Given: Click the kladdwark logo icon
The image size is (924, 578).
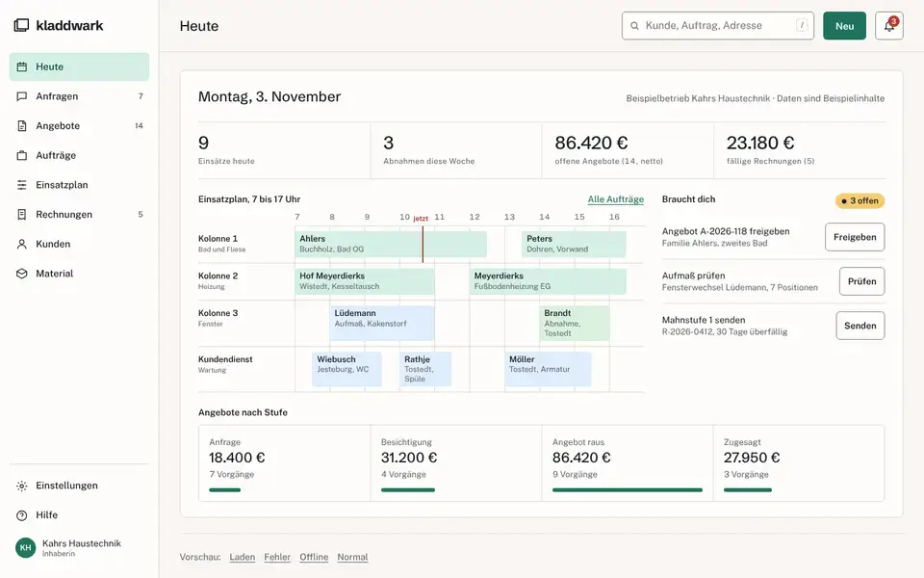Looking at the screenshot, I should [x=21, y=25].
